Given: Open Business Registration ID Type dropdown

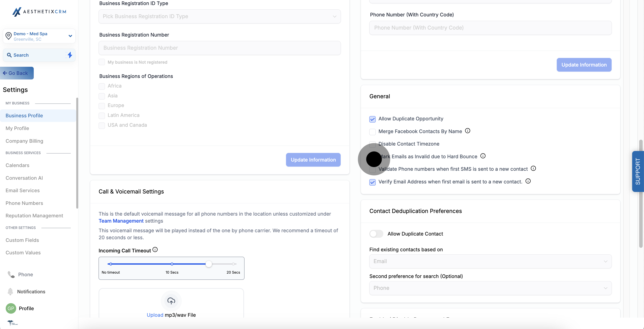Looking at the screenshot, I should point(219,16).
